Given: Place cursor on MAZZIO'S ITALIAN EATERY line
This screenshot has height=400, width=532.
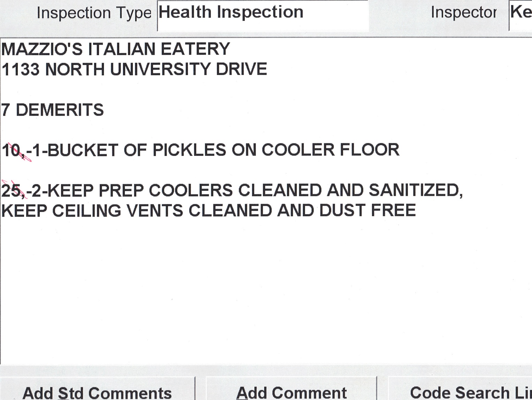Looking at the screenshot, I should [115, 49].
